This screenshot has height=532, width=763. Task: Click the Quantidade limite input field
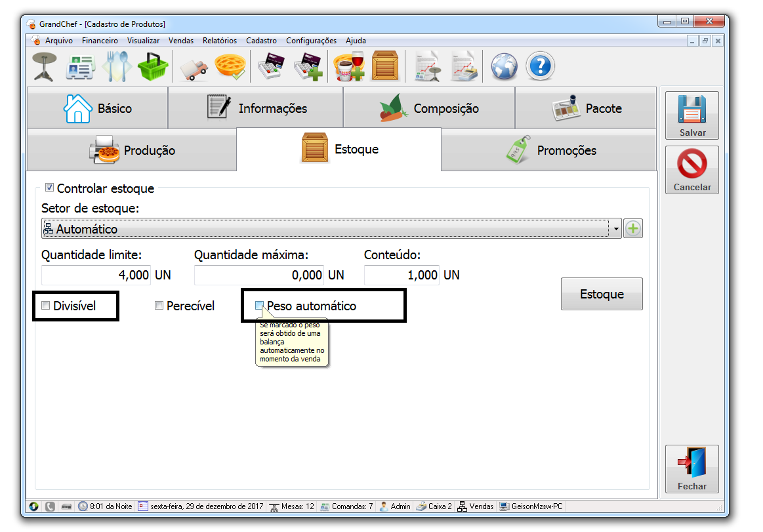[96, 275]
